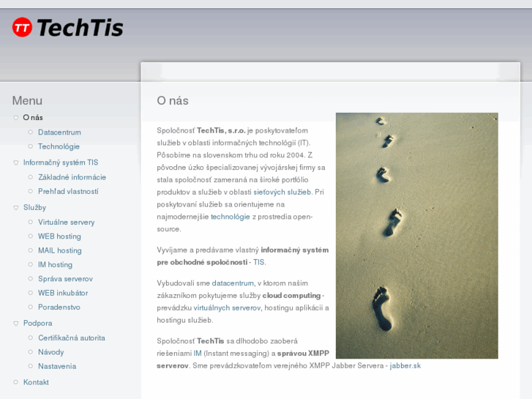The height and width of the screenshot is (399, 532).
Task: Select Základné informácie menu entry
Action: tap(72, 177)
